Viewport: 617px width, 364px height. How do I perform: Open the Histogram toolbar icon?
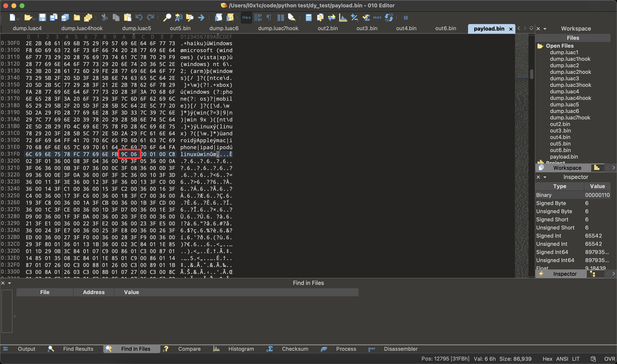tap(343, 17)
